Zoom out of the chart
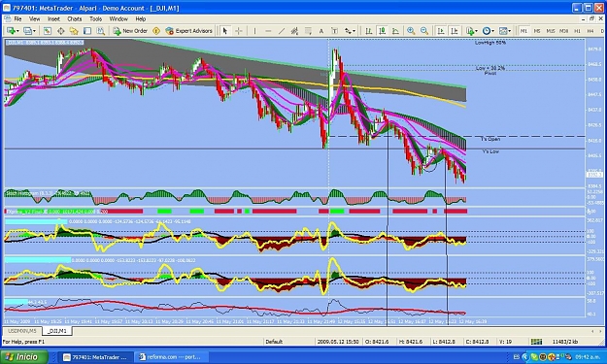Screen dimensions: 607x364 click(x=424, y=31)
